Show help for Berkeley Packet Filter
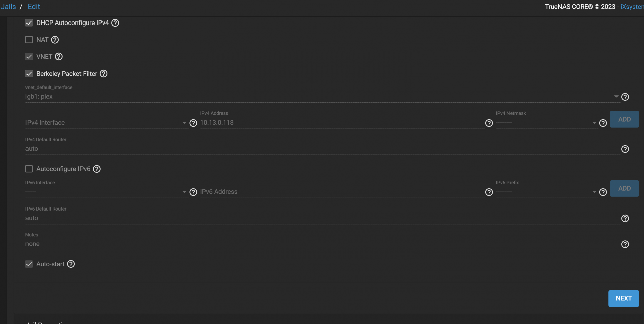Image resolution: width=644 pixels, height=324 pixels. click(x=104, y=74)
